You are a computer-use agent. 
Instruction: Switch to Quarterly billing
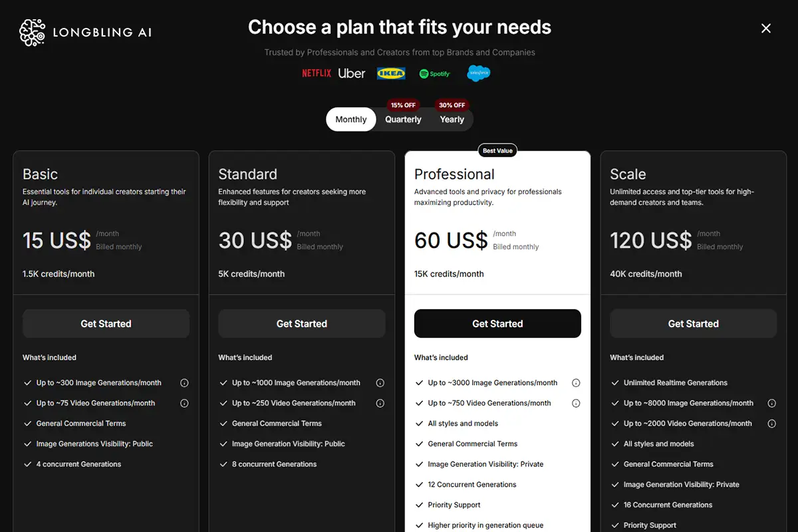[x=403, y=120]
